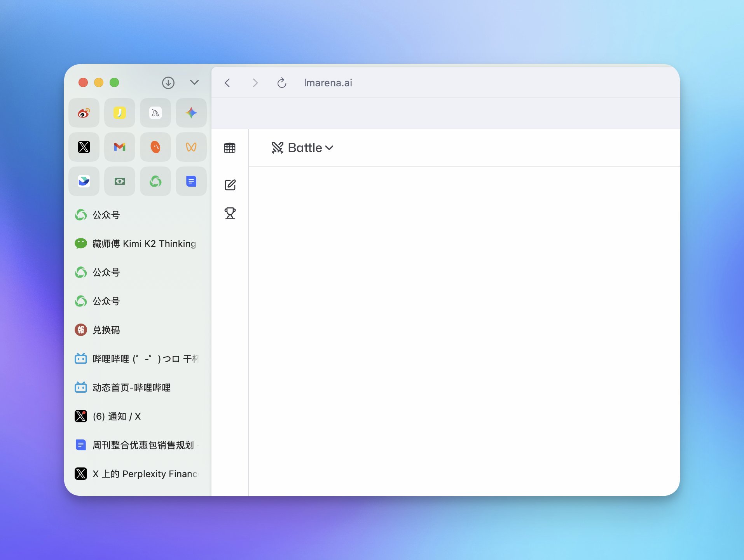The height and width of the screenshot is (560, 744).
Task: Click the browser back button
Action: point(228,83)
